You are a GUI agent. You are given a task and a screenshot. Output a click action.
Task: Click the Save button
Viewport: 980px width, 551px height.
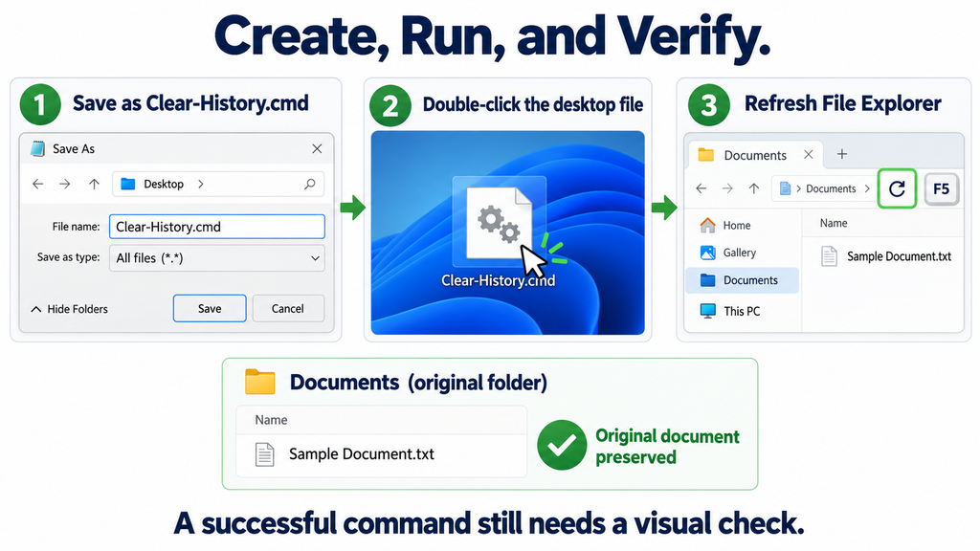pyautogui.click(x=210, y=308)
